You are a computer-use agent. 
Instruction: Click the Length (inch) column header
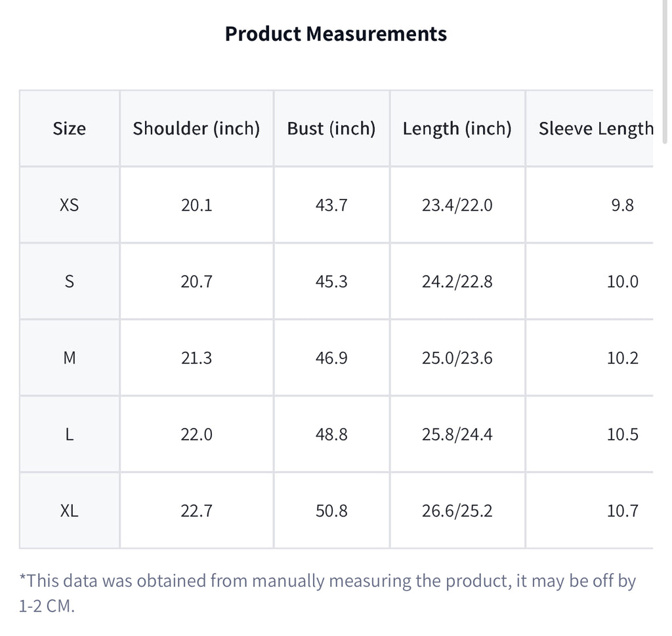[x=457, y=129]
